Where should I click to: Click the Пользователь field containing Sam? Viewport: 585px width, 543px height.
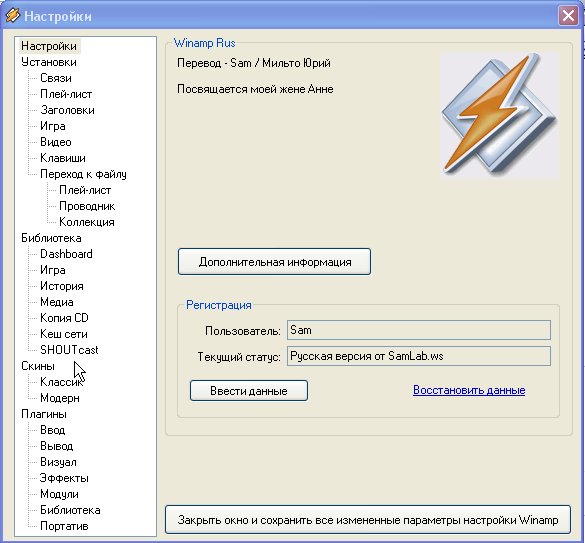[419, 330]
